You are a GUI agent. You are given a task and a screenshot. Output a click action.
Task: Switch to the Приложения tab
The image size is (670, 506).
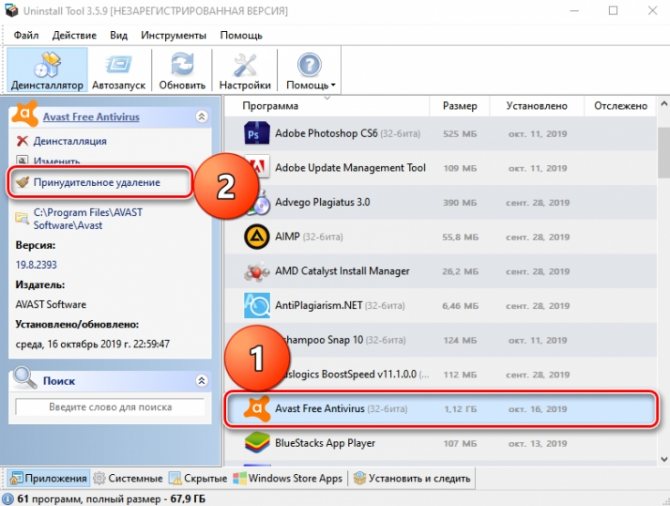tap(49, 478)
